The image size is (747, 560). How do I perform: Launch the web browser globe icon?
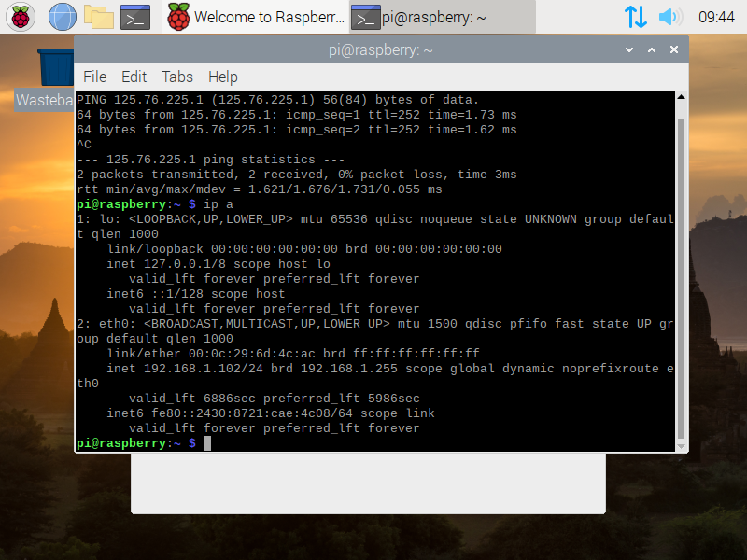click(x=62, y=16)
